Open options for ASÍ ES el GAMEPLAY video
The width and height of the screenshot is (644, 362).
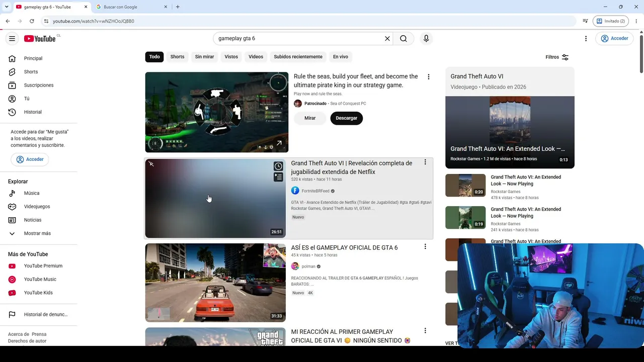(425, 247)
